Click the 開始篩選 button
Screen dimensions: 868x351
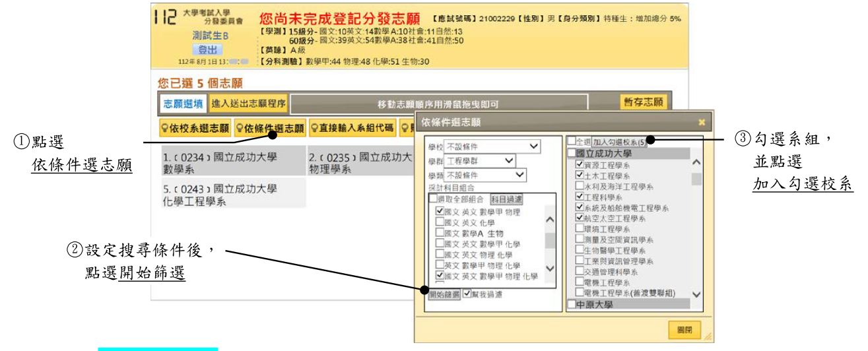click(445, 294)
